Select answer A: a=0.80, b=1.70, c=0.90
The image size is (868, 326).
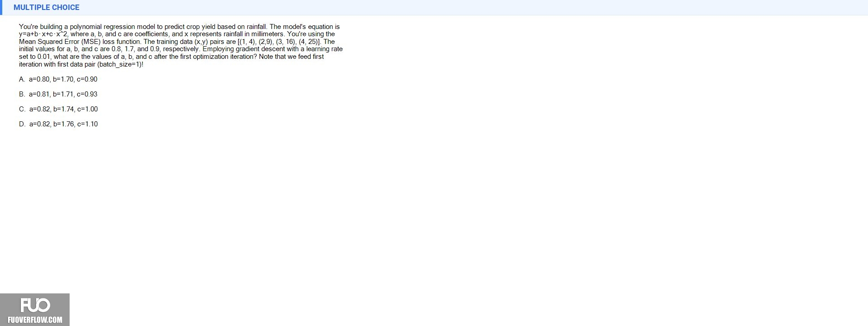pyautogui.click(x=58, y=79)
